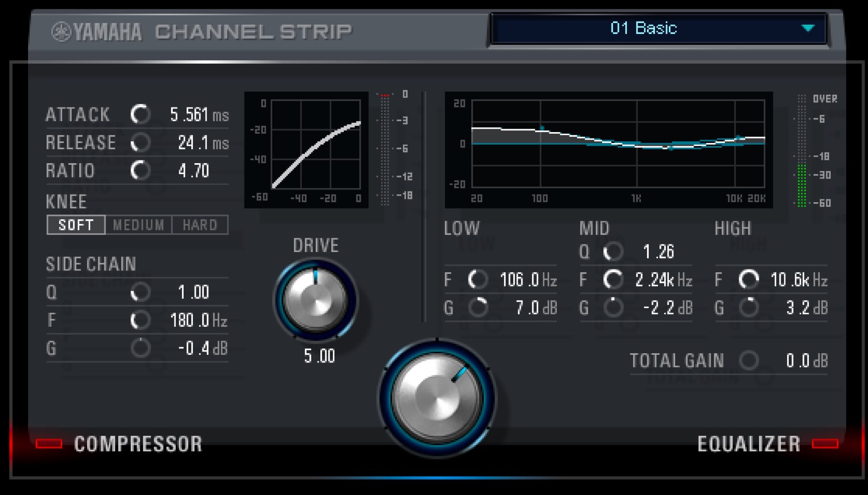Screen dimensions: 868x495
Task: Click the Attack value 5.561 ms
Action: pos(199,115)
